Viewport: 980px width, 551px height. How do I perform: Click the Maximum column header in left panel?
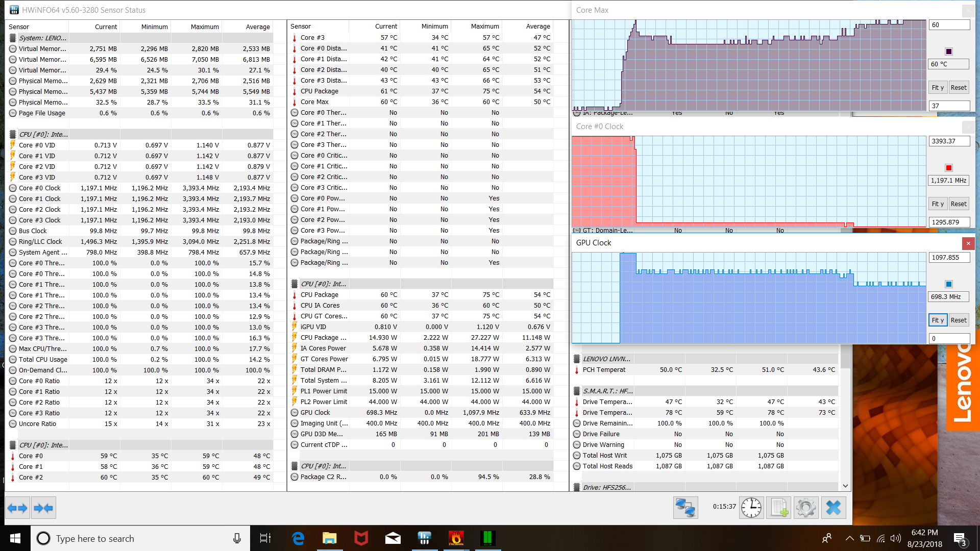click(205, 27)
